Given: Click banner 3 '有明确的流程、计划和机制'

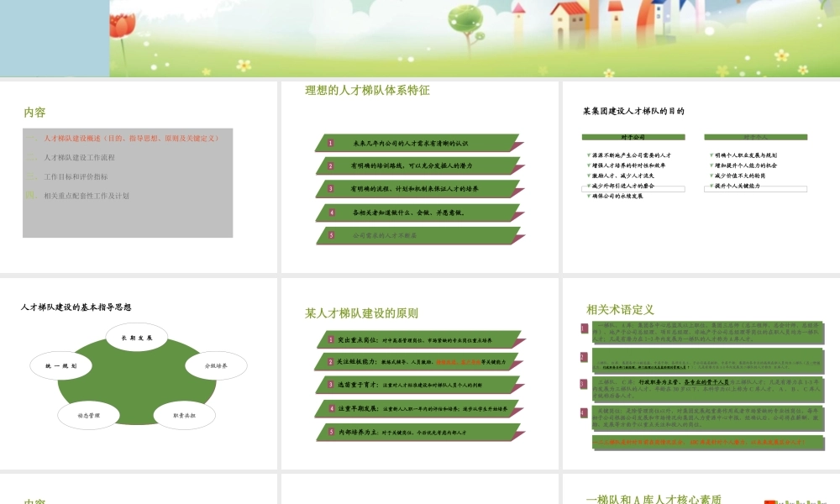Looking at the screenshot, I should (x=419, y=189).
